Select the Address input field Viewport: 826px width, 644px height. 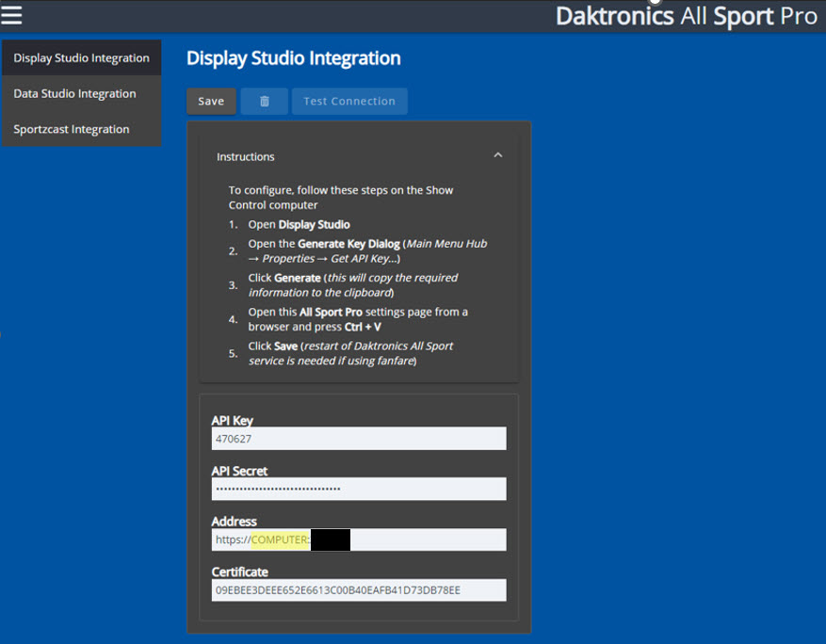[x=429, y=539]
